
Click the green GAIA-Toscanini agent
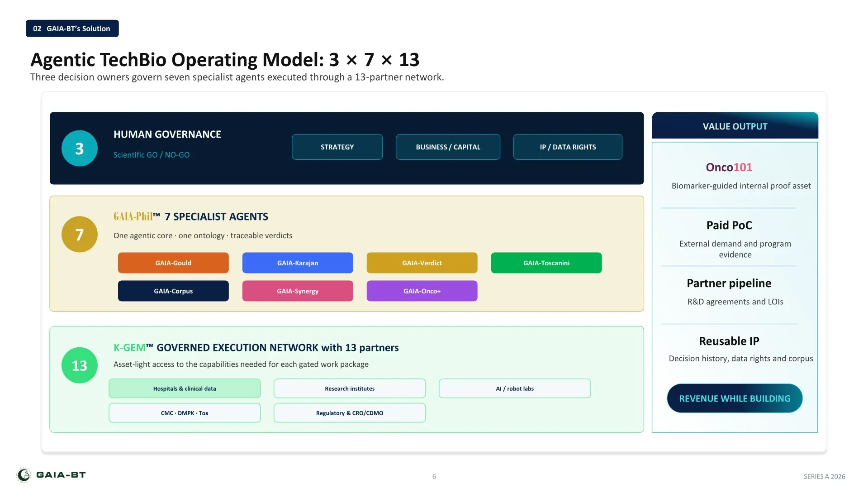546,263
